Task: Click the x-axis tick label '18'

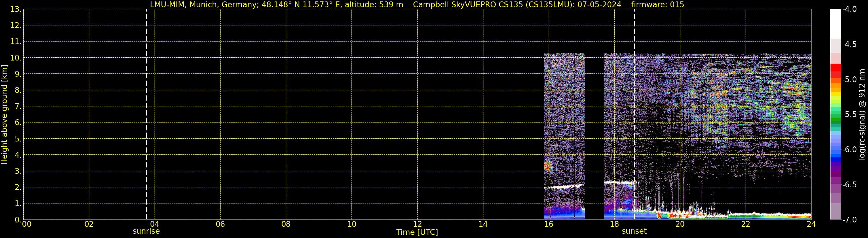Action: (615, 224)
